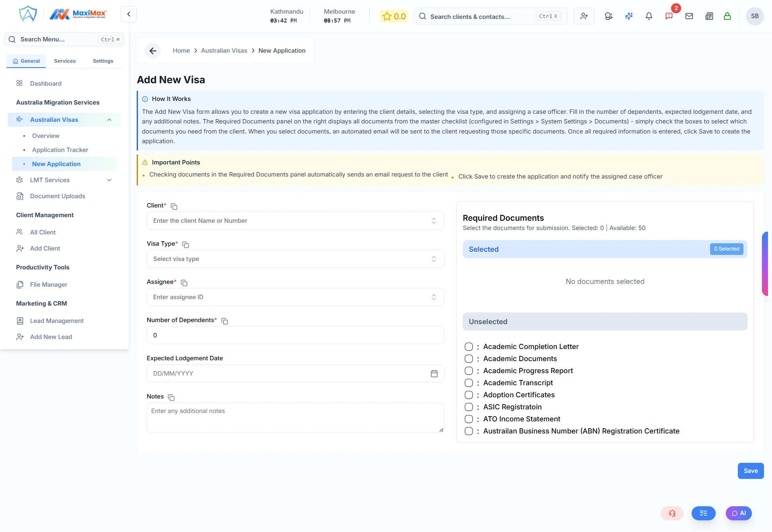
Task: Switch to the Services tab
Action: [65, 61]
